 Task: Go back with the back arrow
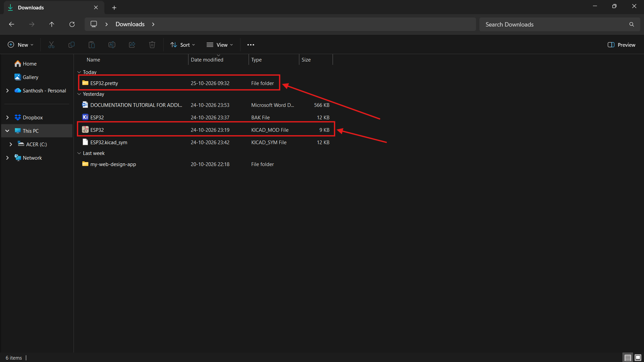point(11,24)
